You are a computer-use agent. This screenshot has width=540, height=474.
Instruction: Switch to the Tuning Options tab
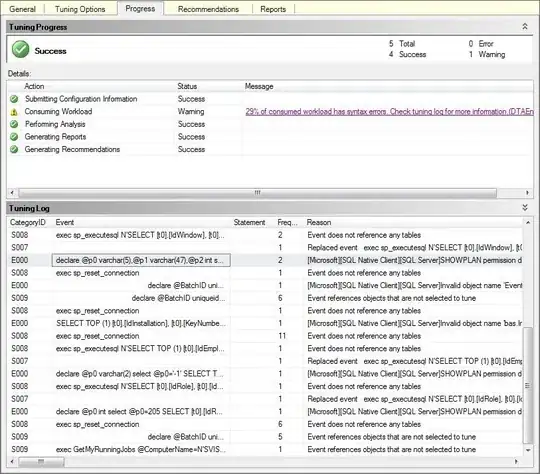click(x=80, y=9)
